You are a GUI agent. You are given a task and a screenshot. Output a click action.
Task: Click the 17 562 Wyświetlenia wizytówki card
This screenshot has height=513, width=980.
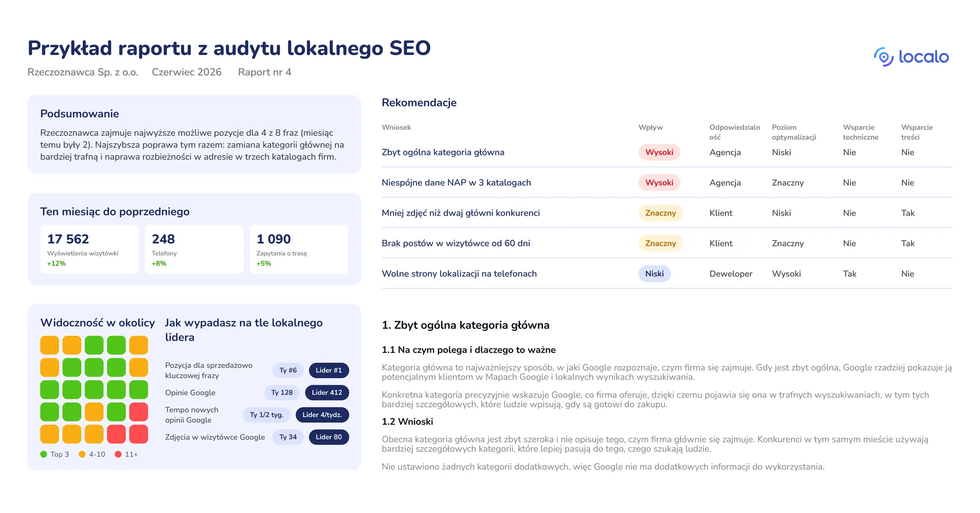(x=89, y=249)
